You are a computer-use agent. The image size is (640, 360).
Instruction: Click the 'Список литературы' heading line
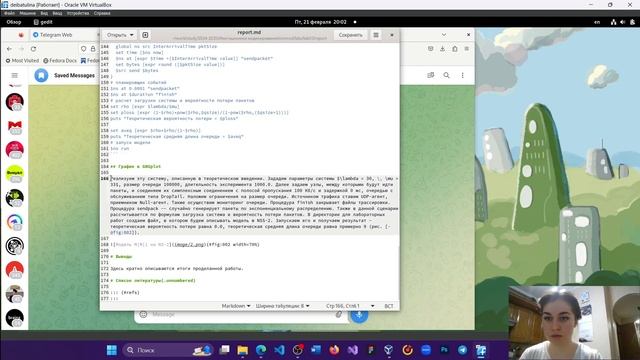(153, 280)
